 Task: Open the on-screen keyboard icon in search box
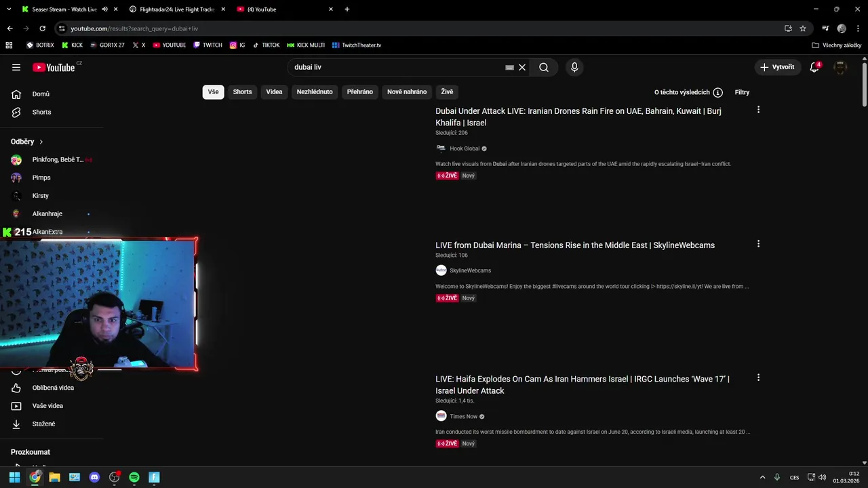pos(509,67)
